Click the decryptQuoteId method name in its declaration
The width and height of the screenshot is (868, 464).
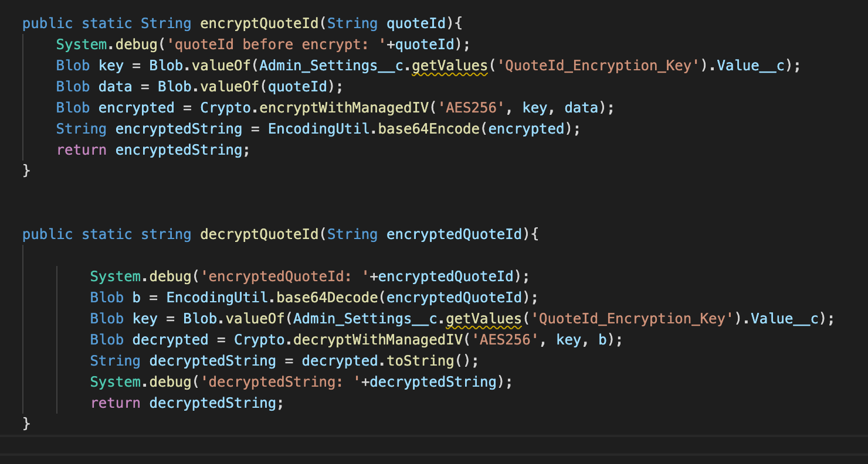click(260, 234)
